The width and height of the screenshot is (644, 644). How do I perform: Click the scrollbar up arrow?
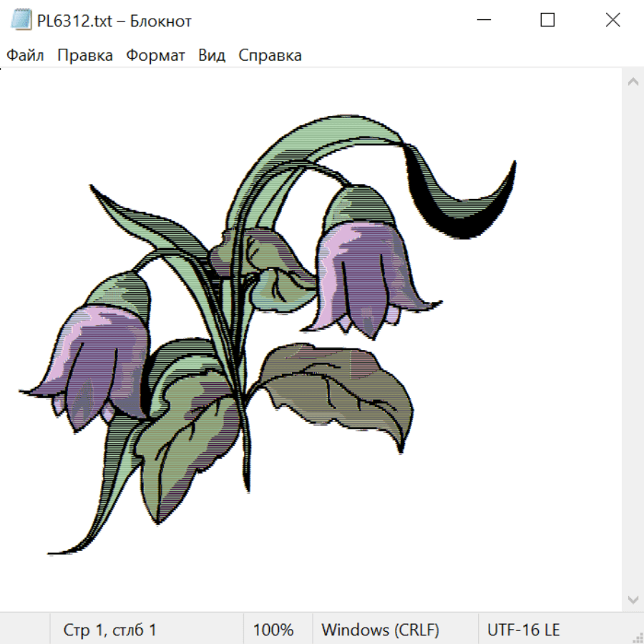click(x=633, y=82)
